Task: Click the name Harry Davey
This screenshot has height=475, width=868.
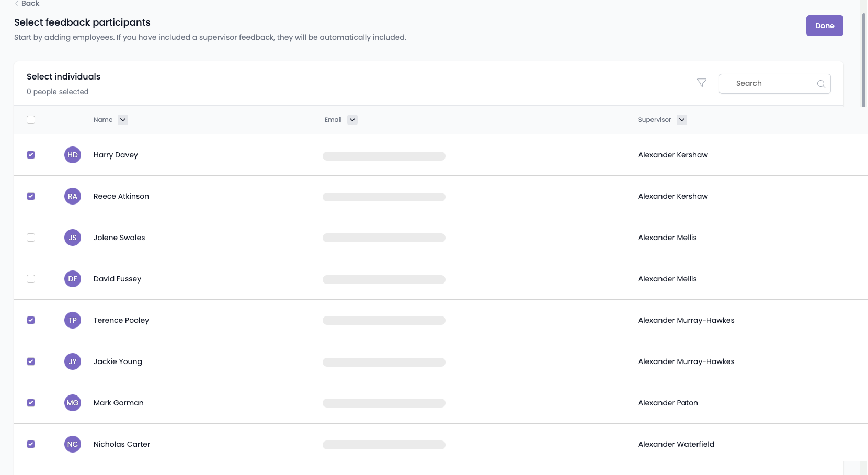Action: pyautogui.click(x=116, y=155)
